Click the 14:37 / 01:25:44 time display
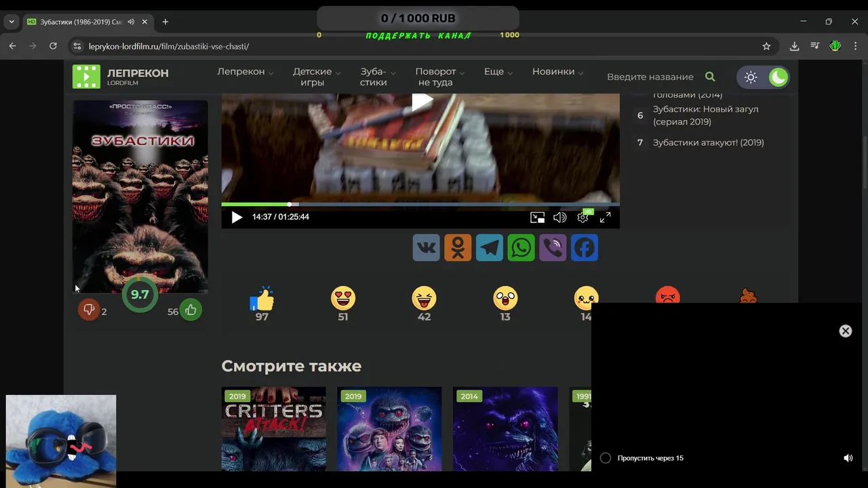The image size is (868, 488). (281, 217)
